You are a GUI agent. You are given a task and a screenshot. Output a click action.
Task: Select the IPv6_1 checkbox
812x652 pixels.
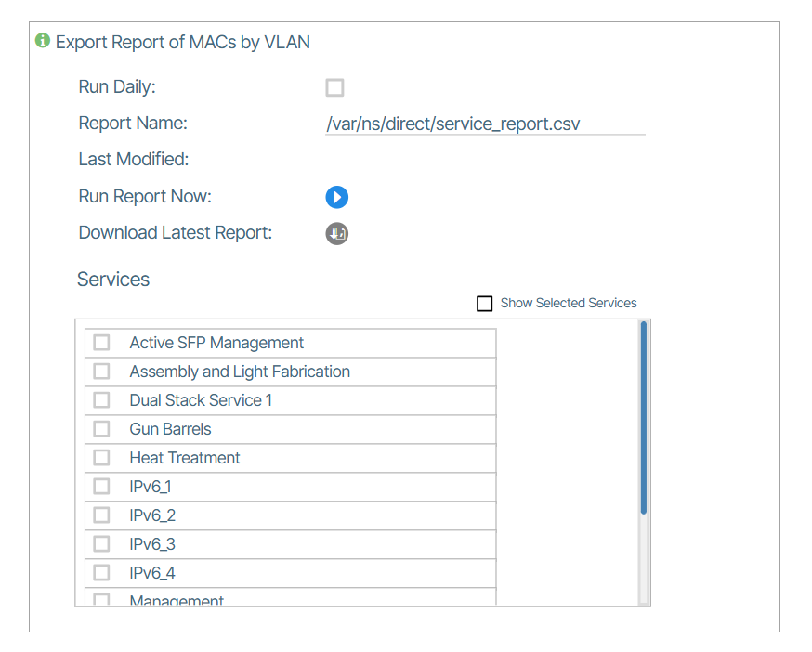tap(101, 487)
